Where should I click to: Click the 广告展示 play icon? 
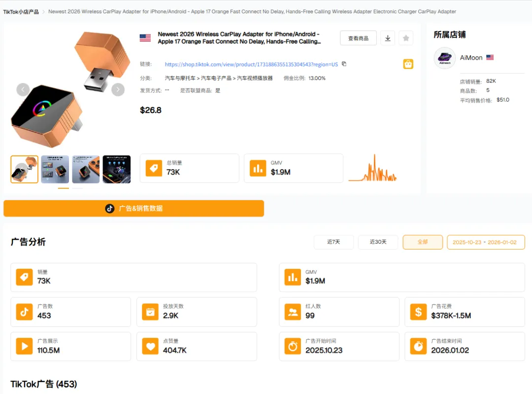[x=25, y=347]
